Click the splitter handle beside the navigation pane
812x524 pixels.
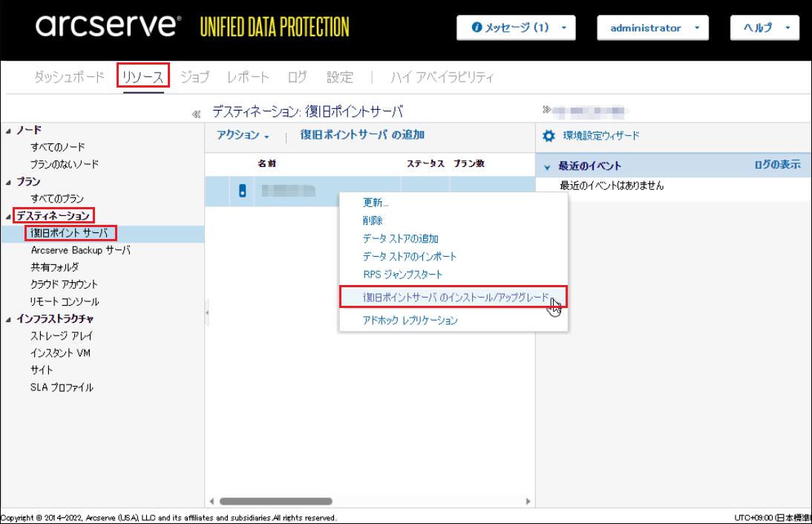[x=207, y=312]
